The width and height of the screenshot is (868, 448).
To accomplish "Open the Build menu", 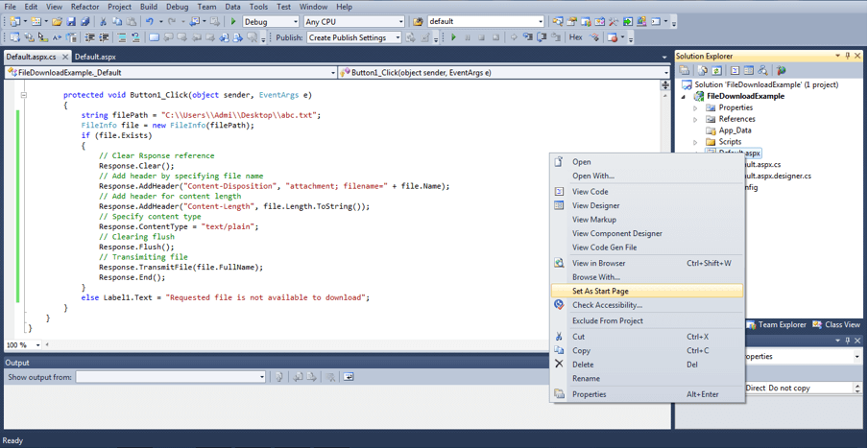I will point(147,7).
